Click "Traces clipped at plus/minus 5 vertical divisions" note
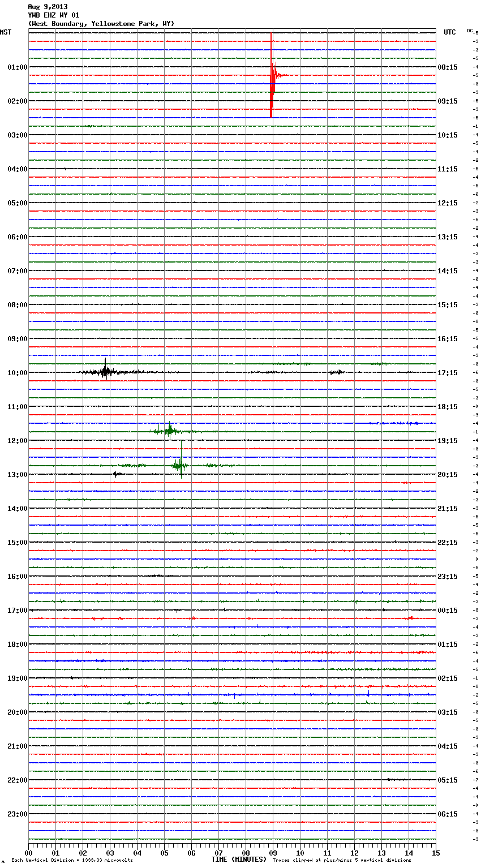Screen dimensions: 481x868 coord(342,861)
